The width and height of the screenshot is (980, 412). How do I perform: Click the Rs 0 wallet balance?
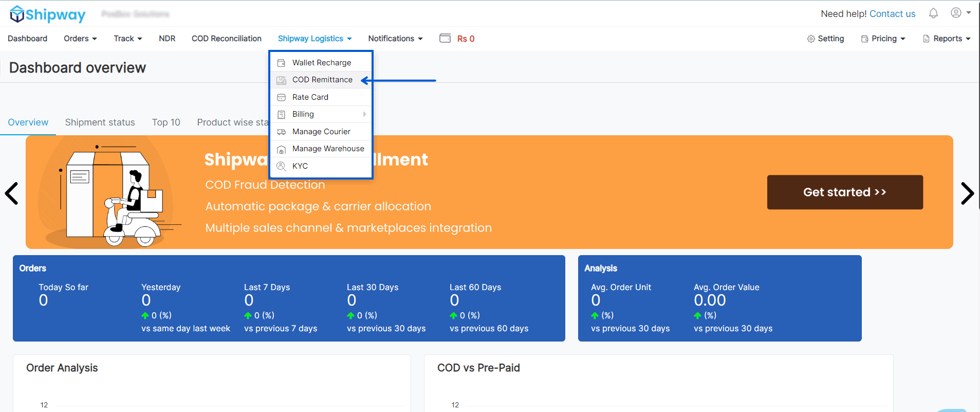[x=466, y=39]
